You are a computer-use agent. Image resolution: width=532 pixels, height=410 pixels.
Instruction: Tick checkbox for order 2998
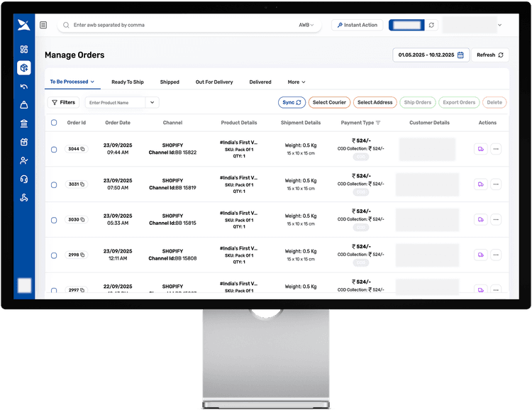coord(54,255)
